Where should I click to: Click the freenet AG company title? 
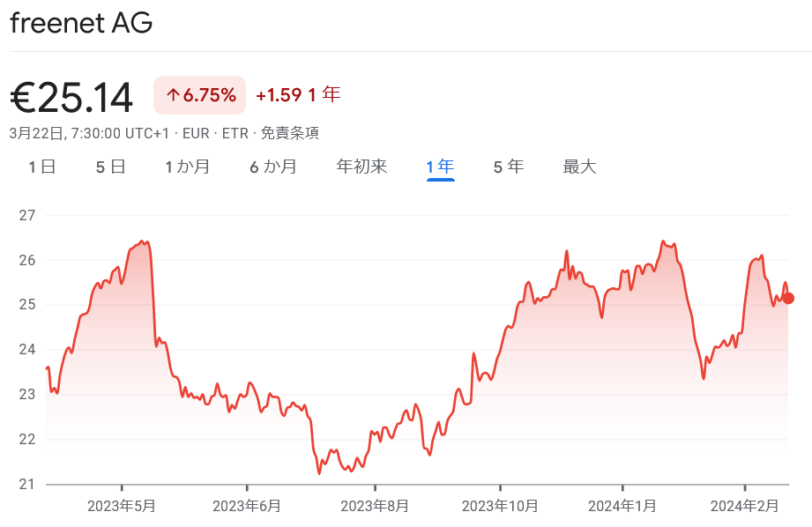(x=80, y=23)
